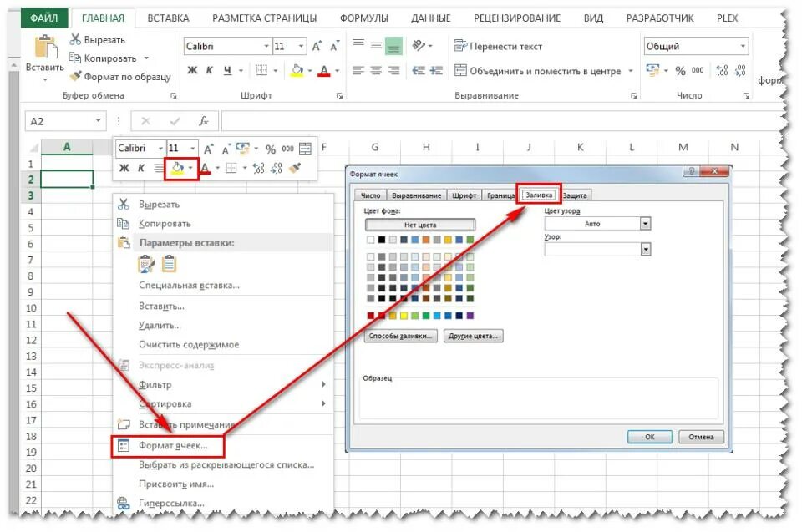Align text left in ribbon alignment group
The width and height of the screenshot is (802, 532).
point(358,71)
